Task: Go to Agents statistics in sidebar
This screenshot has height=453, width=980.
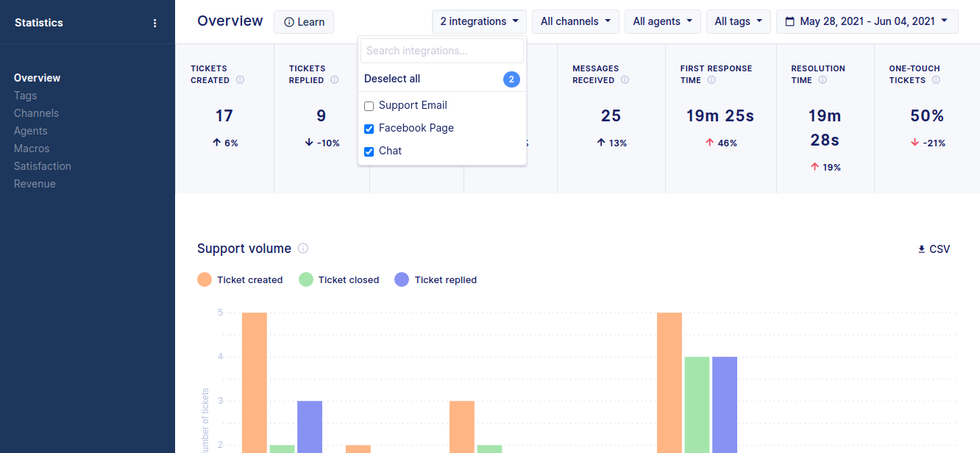Action: pyautogui.click(x=31, y=131)
